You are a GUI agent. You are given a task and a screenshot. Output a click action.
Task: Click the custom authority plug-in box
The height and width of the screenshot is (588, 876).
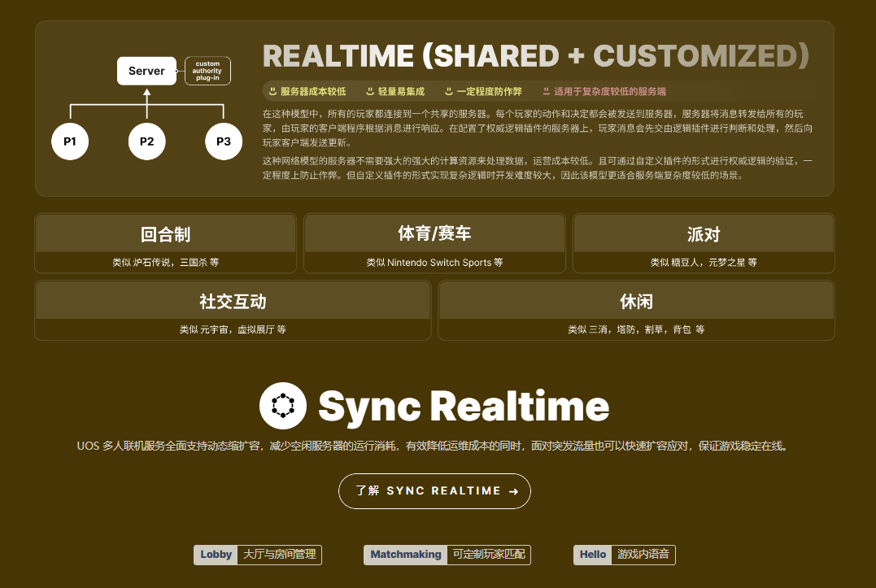208,71
